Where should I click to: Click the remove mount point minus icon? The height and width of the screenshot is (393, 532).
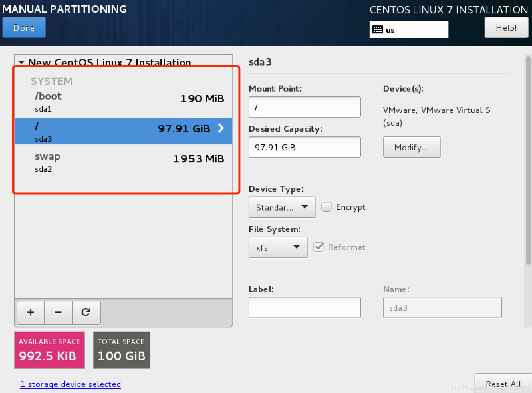click(x=58, y=312)
